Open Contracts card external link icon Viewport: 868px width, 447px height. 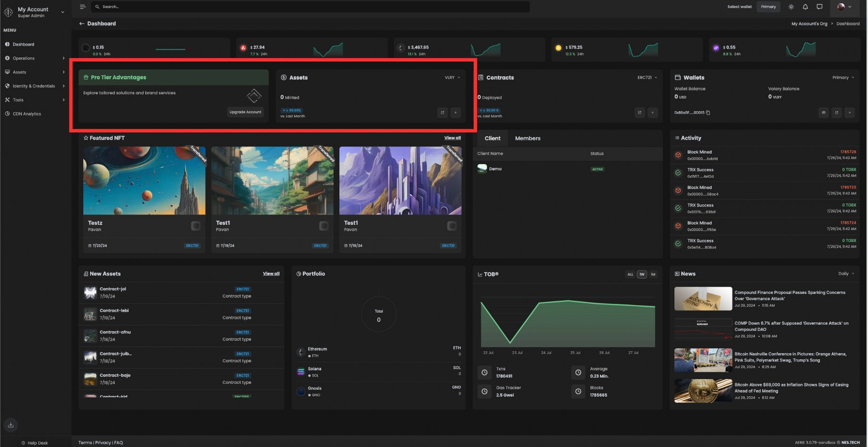point(639,113)
